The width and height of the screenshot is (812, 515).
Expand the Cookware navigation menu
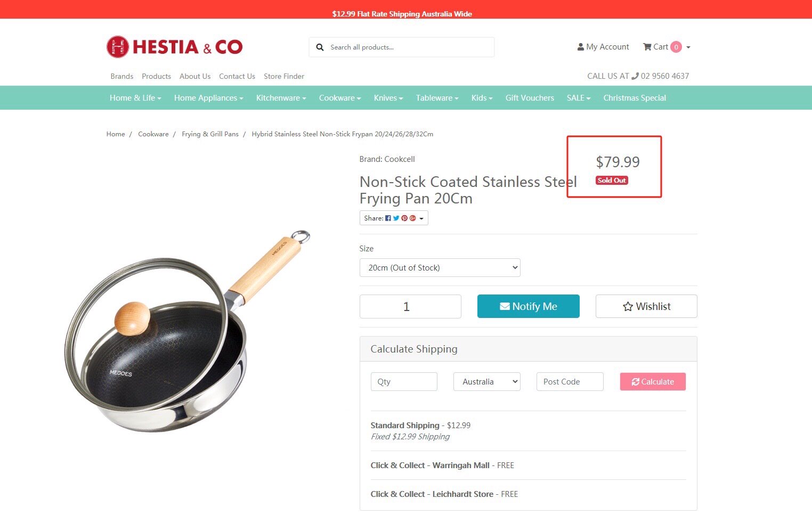[340, 98]
